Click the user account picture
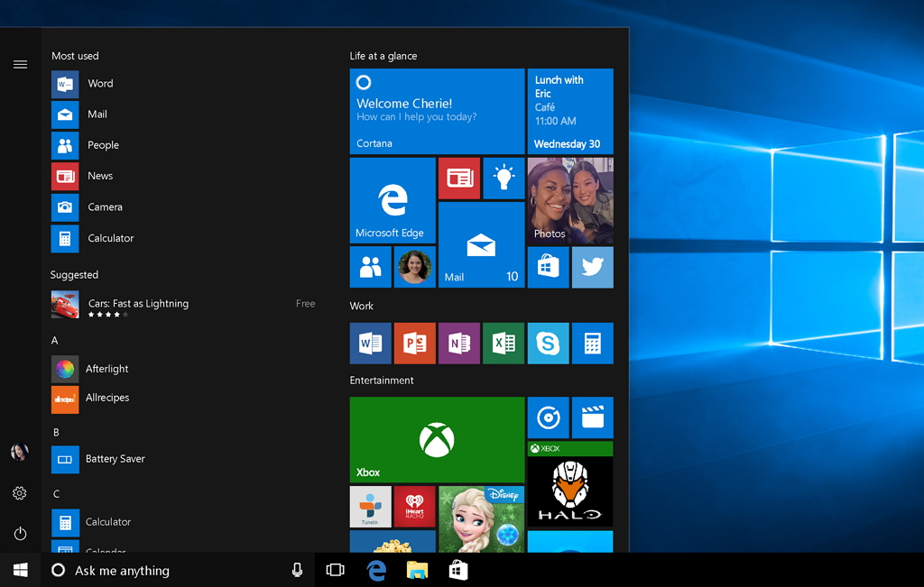924x587 pixels. point(20,452)
